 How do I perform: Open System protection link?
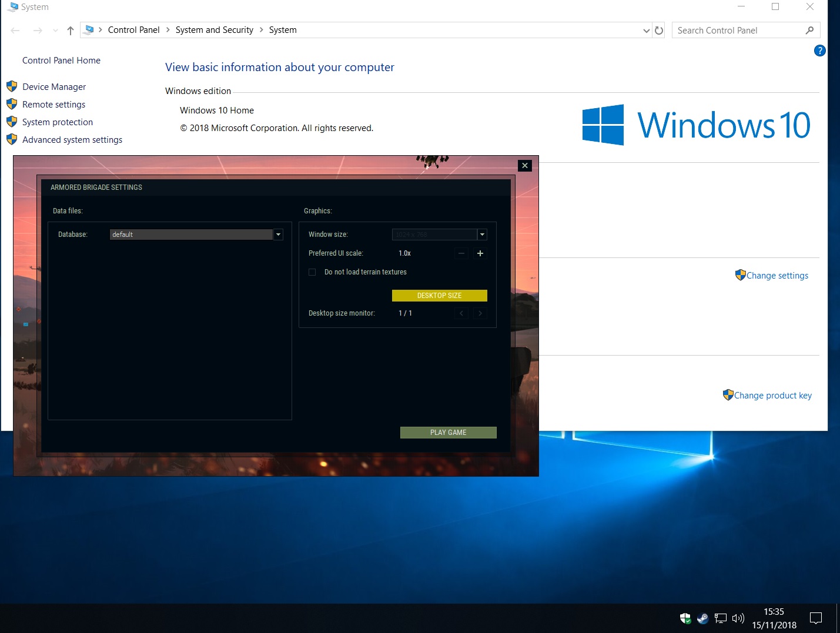click(58, 122)
